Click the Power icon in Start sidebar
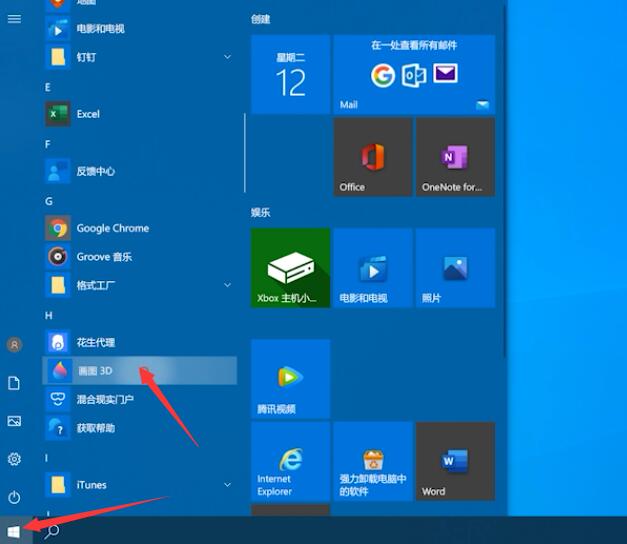The height and width of the screenshot is (544, 627). [x=14, y=497]
